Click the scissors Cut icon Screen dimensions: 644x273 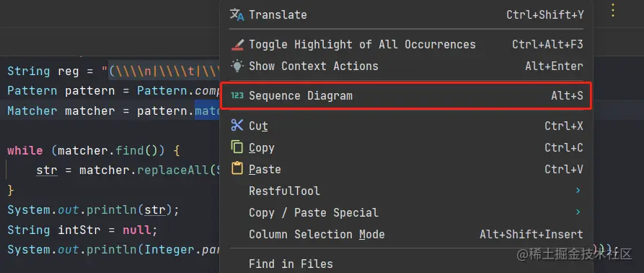tap(237, 126)
